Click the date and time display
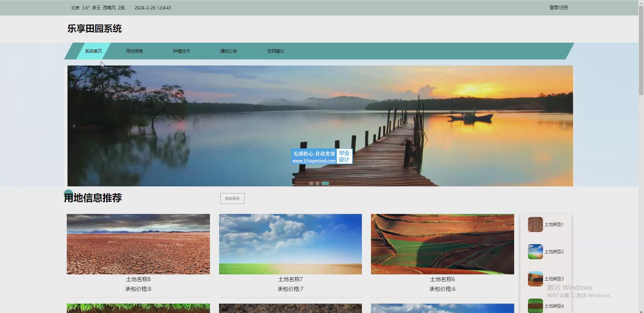Screen dimensions: 644x313 click(x=153, y=8)
